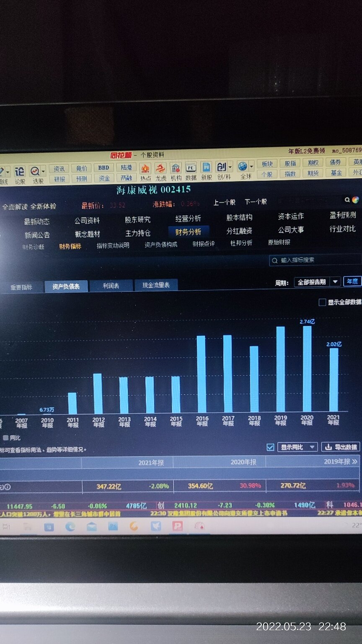Open the 经营分析 section
Viewport: 362px width, 644px height.
pyautogui.click(x=188, y=218)
